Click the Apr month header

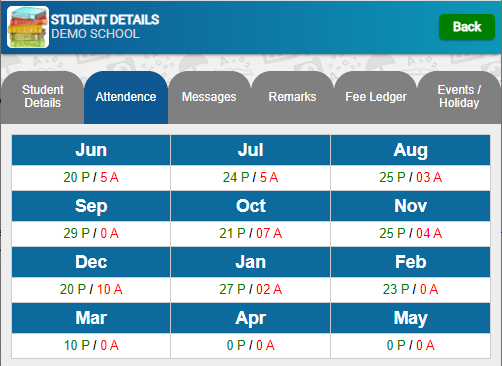coord(250,318)
